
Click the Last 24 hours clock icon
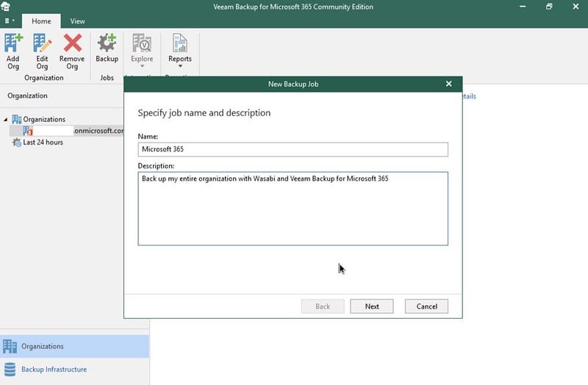pos(16,143)
